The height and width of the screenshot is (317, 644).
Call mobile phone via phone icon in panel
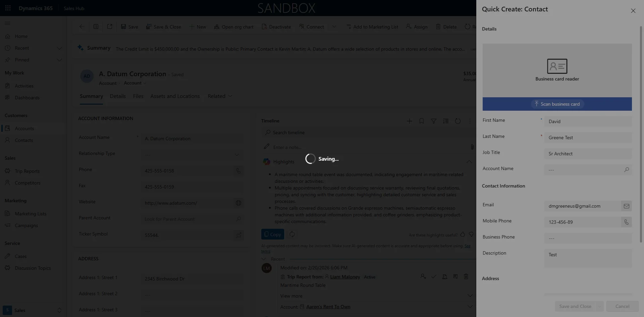coord(627,222)
